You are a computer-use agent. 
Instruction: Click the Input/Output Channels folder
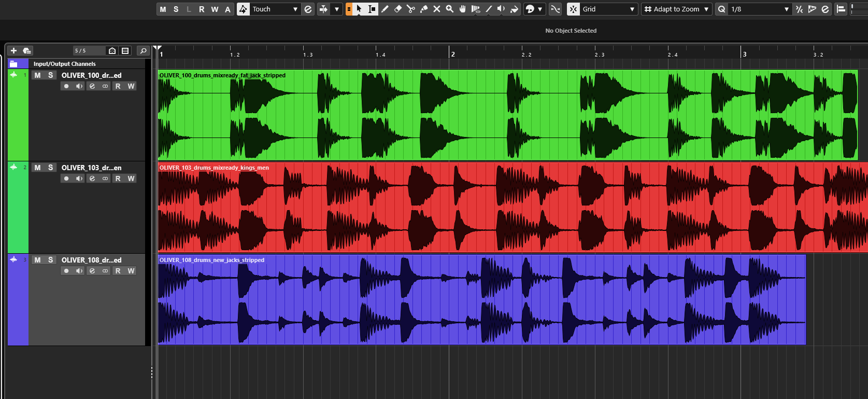pyautogui.click(x=64, y=64)
